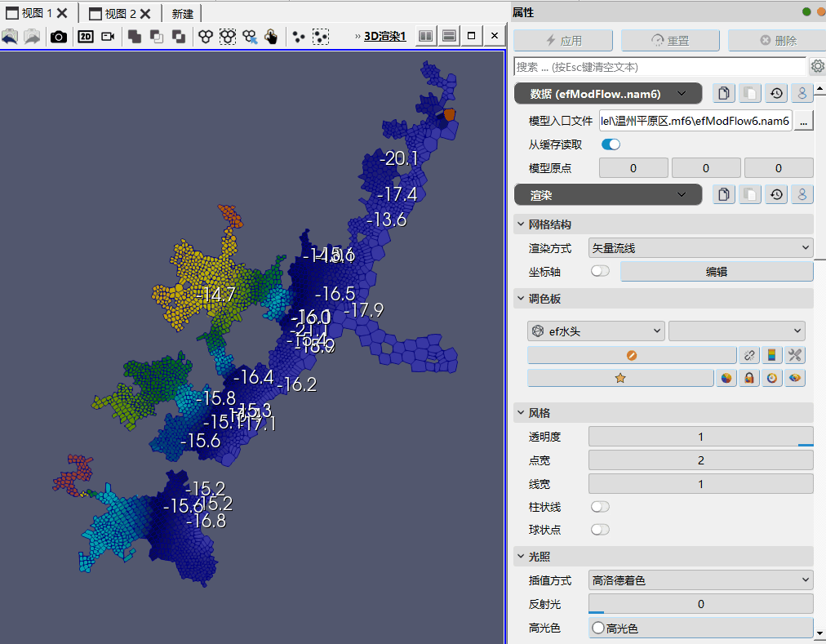The image size is (826, 644).
Task: Click the outlined front-square layer icon
Action: point(179,37)
